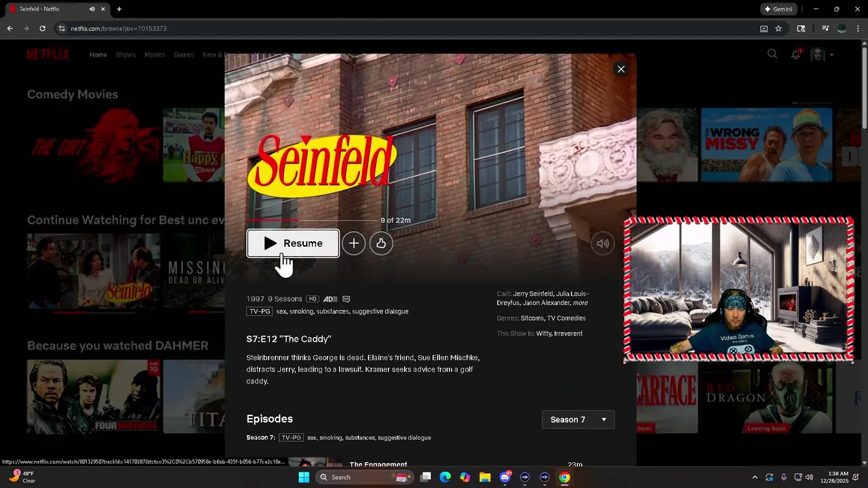Open a new Chrome tab

coord(119,9)
